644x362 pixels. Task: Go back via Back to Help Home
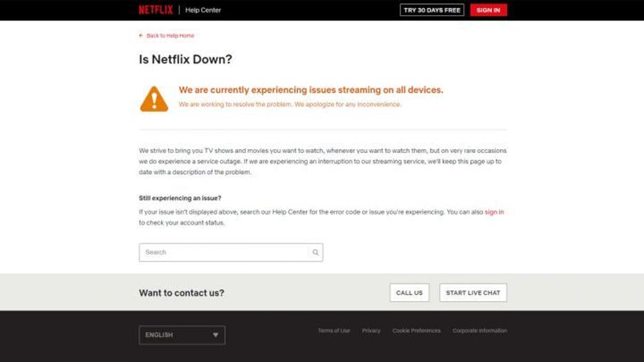coord(170,36)
